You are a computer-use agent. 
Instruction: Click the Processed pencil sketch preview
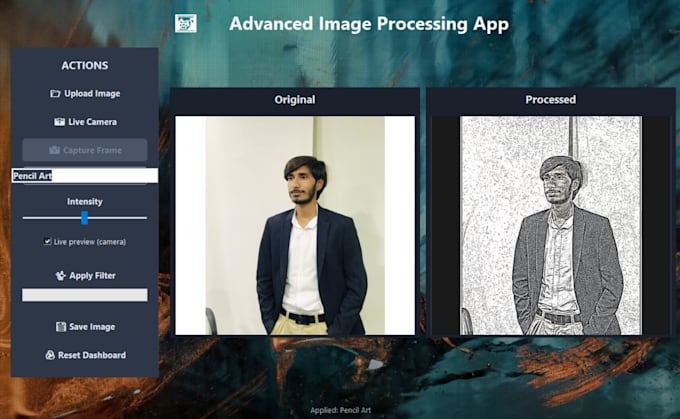click(x=550, y=225)
